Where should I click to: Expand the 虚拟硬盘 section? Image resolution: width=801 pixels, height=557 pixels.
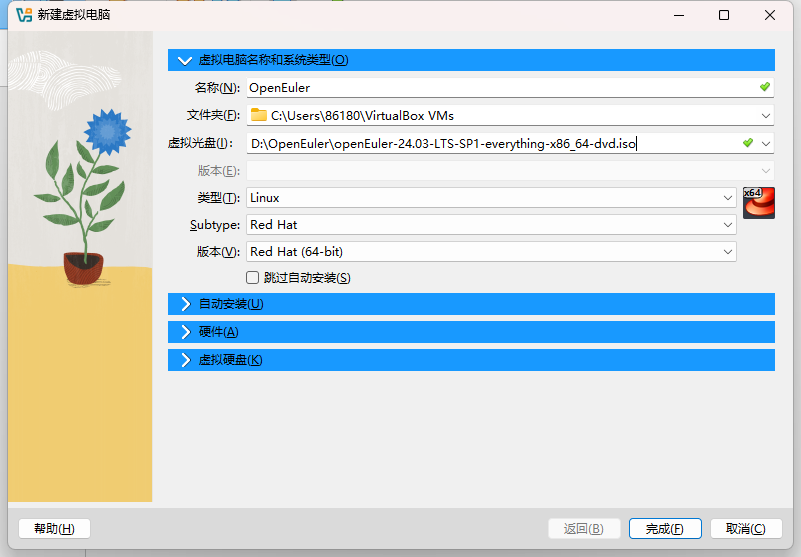tap(471, 360)
